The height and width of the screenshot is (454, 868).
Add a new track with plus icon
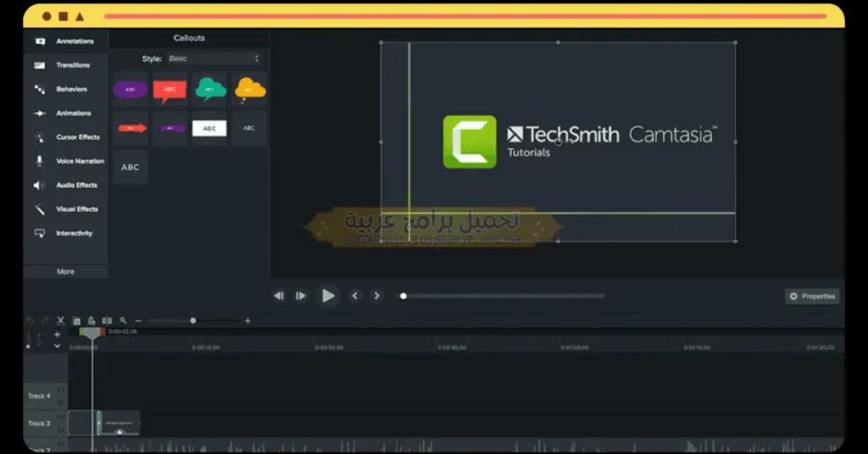click(x=57, y=335)
